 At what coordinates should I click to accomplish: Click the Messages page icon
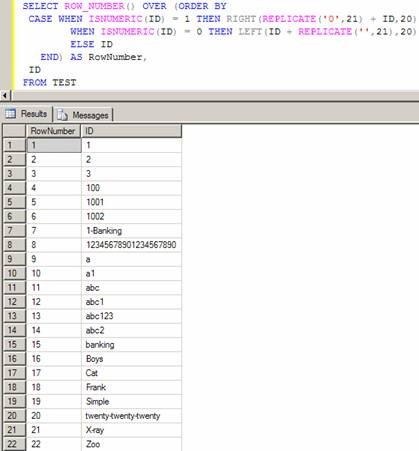(62, 115)
